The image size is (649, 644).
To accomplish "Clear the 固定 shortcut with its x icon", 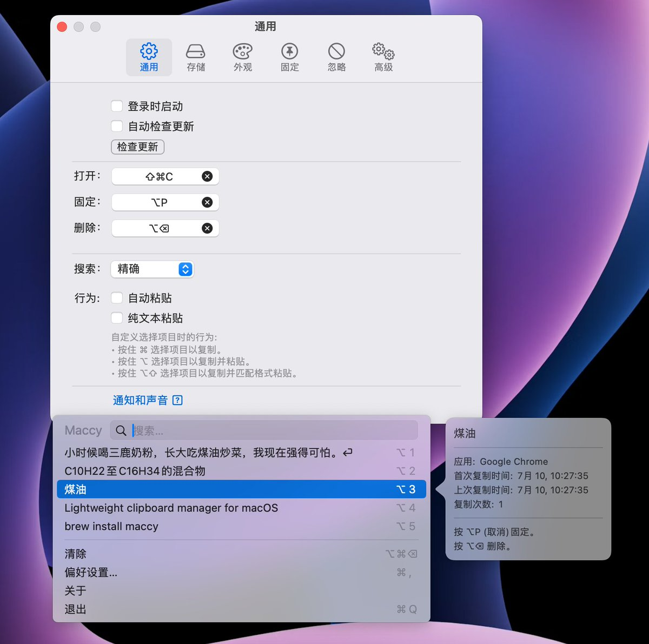I will pos(207,202).
